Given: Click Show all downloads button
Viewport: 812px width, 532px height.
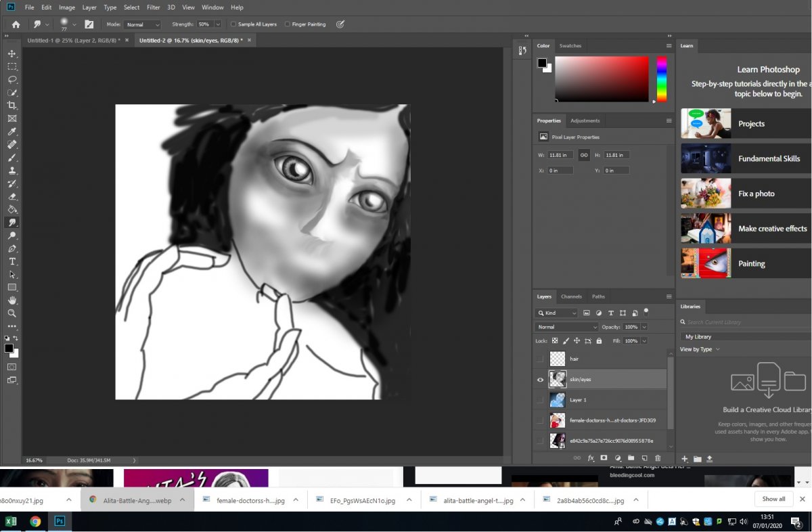Looking at the screenshot, I should pos(773,499).
